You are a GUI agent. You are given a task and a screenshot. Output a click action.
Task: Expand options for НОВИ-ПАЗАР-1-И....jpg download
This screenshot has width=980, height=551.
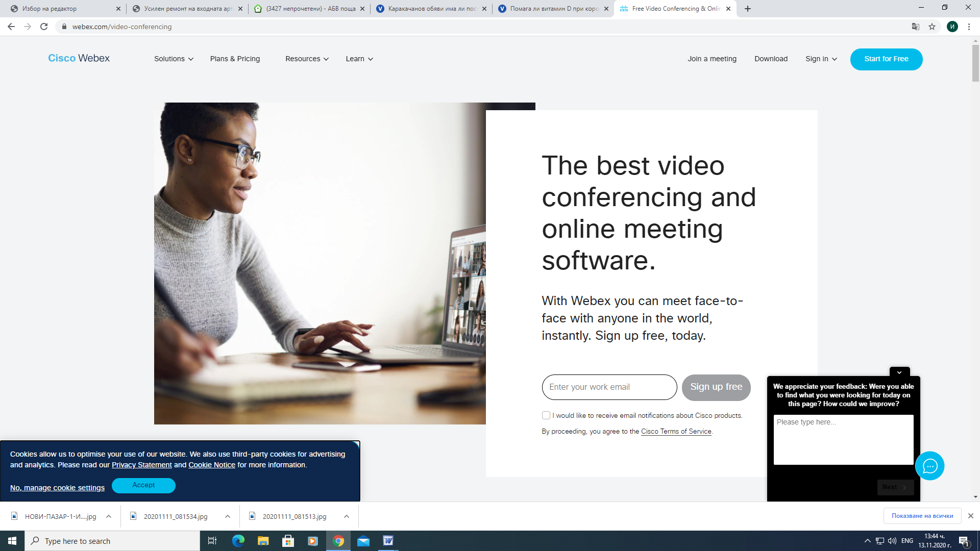click(x=109, y=516)
